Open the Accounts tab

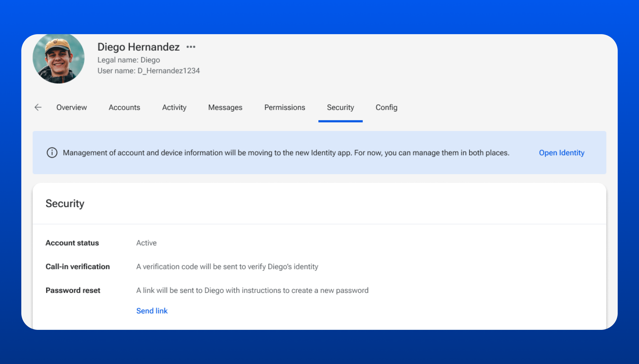pos(124,108)
